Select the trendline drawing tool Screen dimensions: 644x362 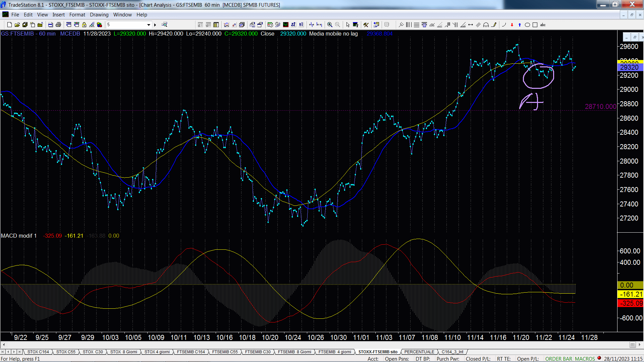[401, 25]
